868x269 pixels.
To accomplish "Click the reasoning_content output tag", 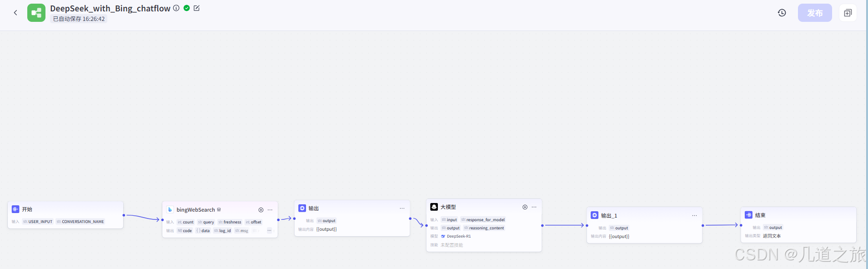I will pyautogui.click(x=484, y=228).
